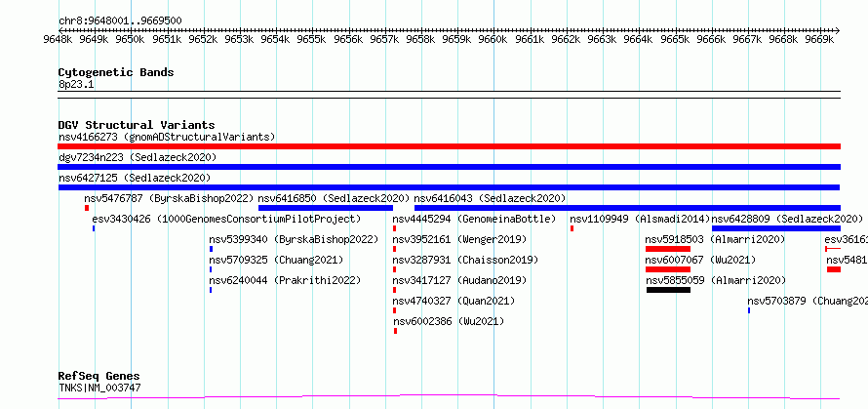Viewport: 868px width, 409px height.
Task: Select the DGV Structural Variants track title
Action: [x=137, y=125]
